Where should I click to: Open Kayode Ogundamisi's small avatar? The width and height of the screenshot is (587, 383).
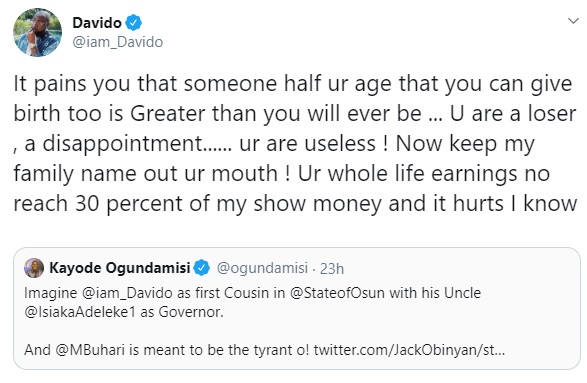click(34, 268)
